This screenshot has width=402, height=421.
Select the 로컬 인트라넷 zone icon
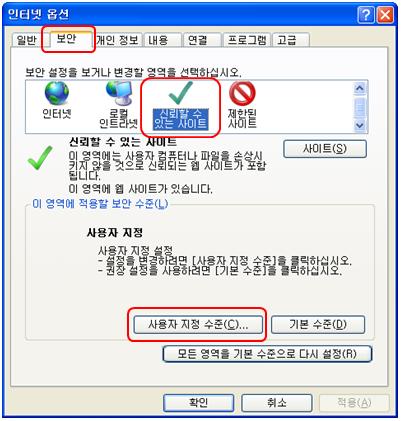click(119, 93)
